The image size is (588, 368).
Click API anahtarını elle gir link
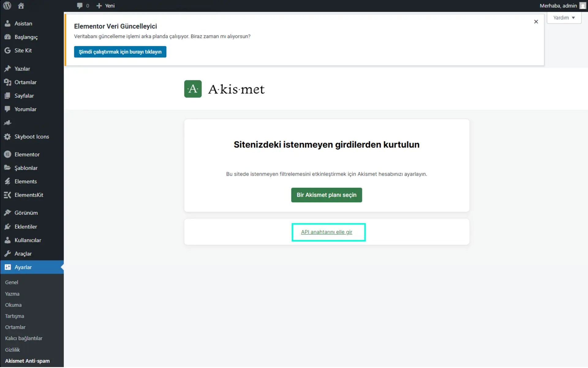[x=326, y=232]
